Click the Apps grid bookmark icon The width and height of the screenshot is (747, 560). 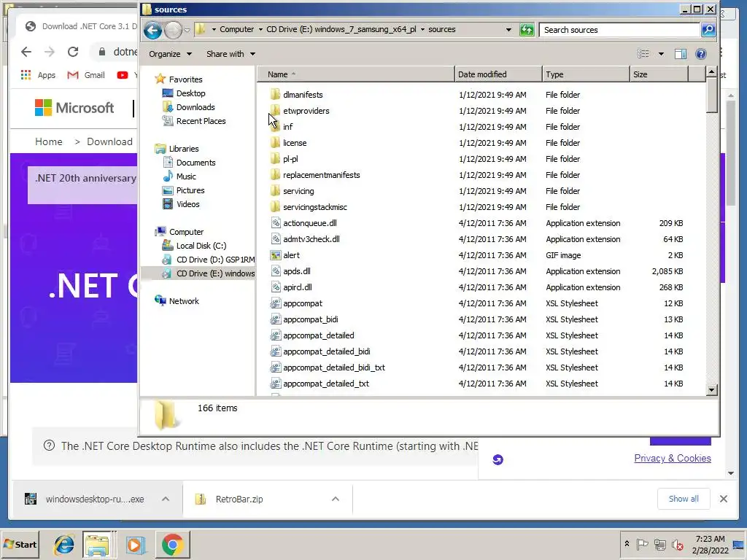click(x=26, y=75)
